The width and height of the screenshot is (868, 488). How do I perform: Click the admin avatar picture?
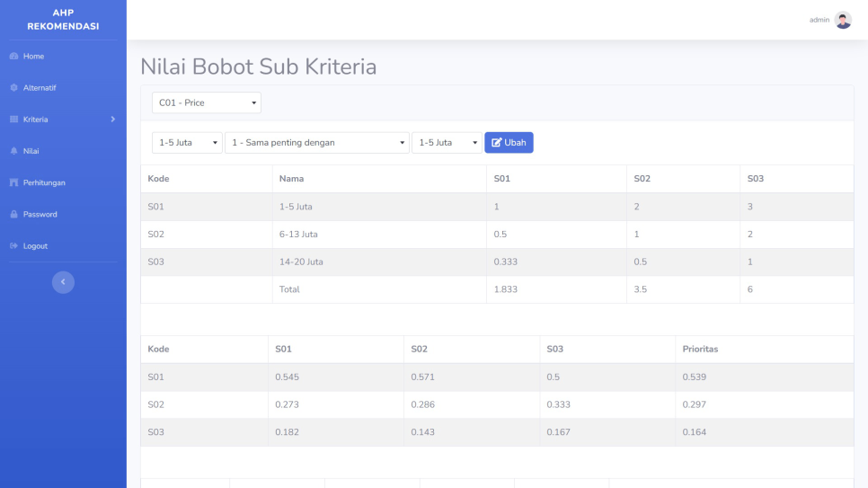click(843, 20)
